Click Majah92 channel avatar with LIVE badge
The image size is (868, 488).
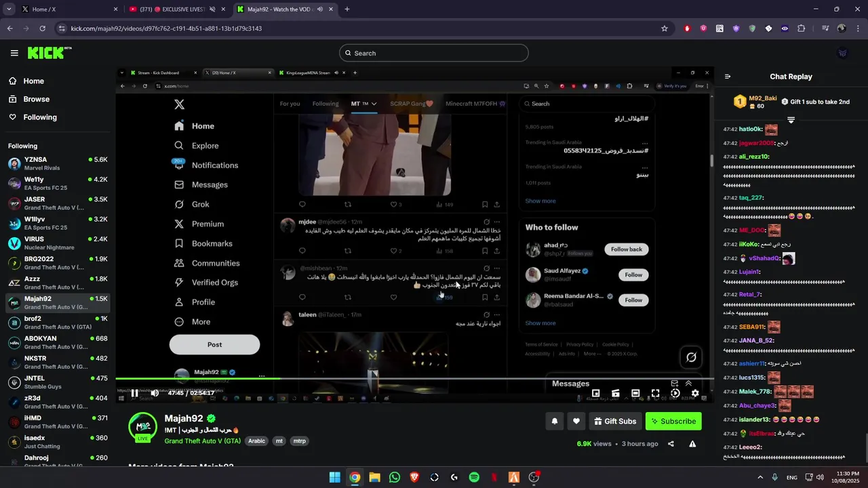point(142,426)
